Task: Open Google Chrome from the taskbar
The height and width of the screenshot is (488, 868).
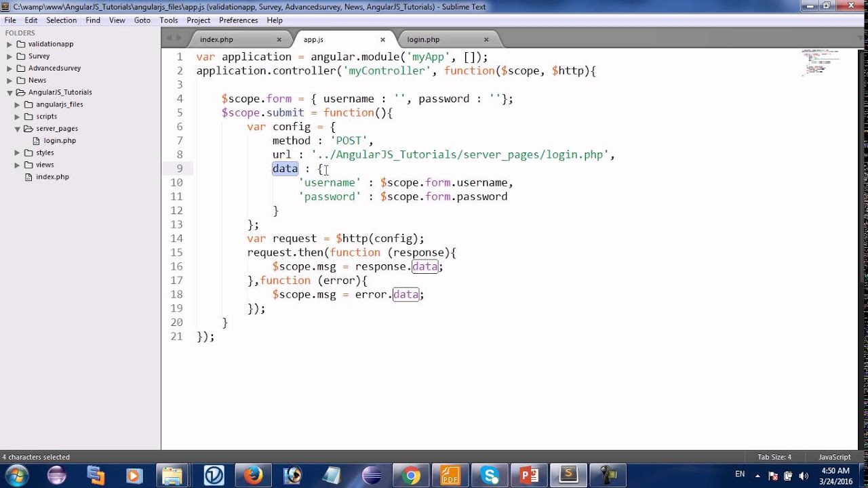Action: [410, 475]
